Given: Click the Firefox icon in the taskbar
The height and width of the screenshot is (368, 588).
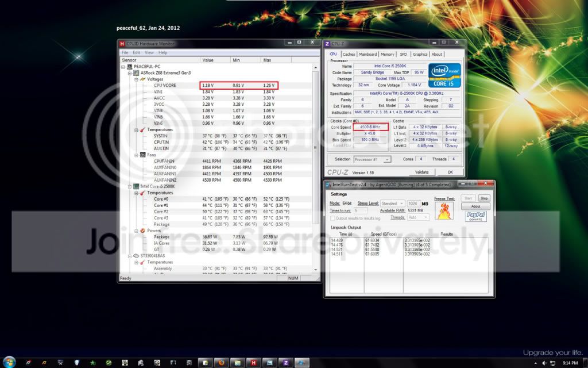Looking at the screenshot, I should pos(221,363).
